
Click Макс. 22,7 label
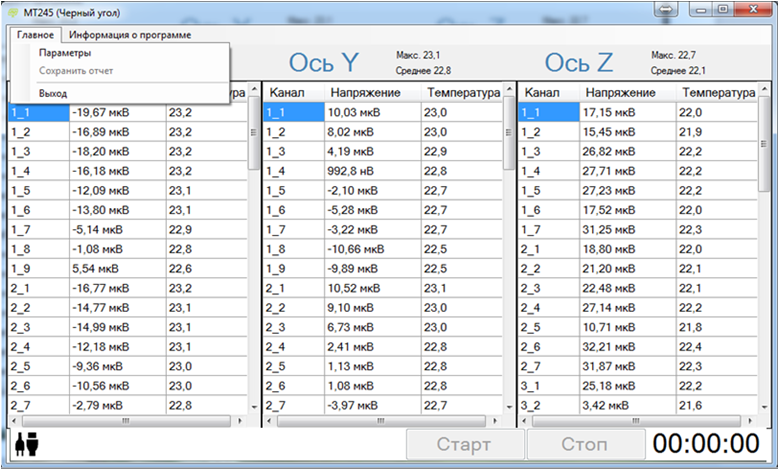(673, 55)
